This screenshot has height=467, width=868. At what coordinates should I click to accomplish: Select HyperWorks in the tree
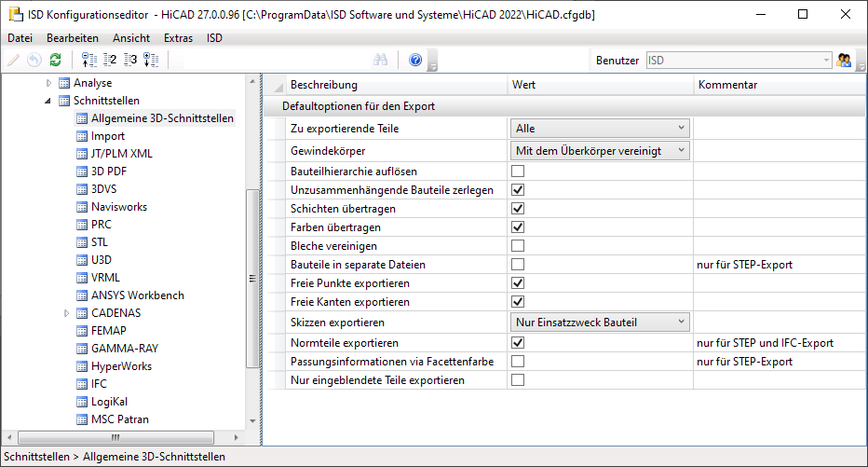[122, 366]
